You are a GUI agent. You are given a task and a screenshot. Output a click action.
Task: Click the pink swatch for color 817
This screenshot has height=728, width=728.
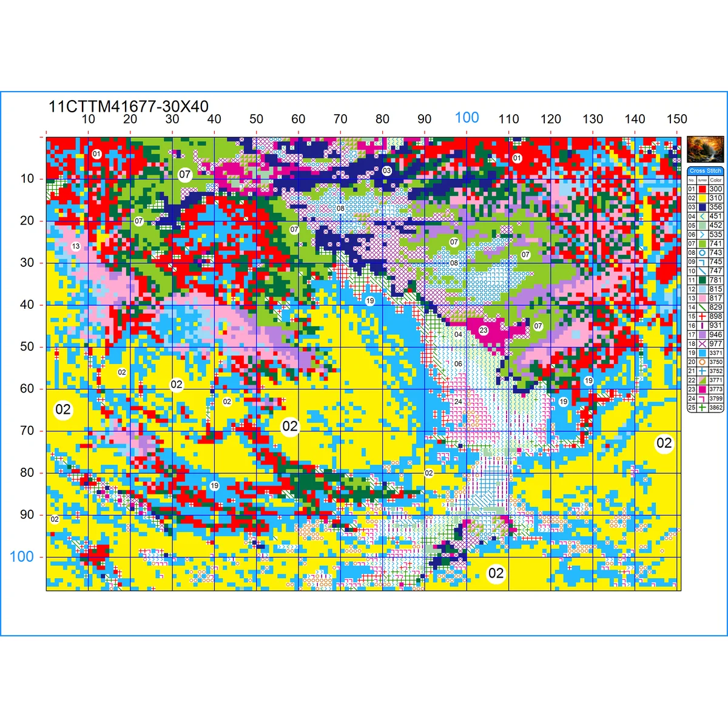point(702,298)
